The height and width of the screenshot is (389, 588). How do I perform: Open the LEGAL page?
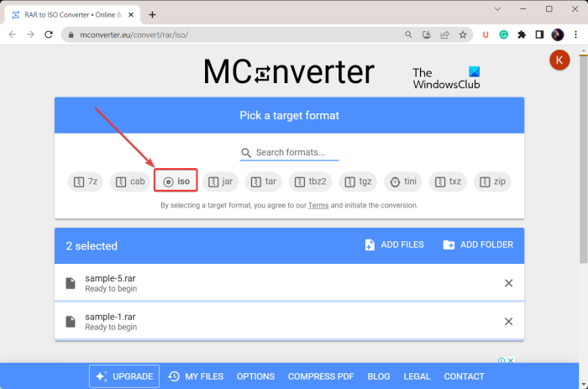[417, 376]
